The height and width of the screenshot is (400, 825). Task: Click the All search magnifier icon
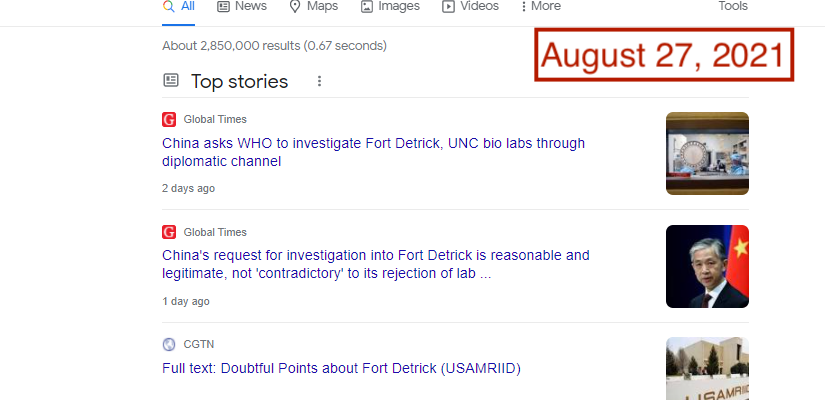[168, 6]
